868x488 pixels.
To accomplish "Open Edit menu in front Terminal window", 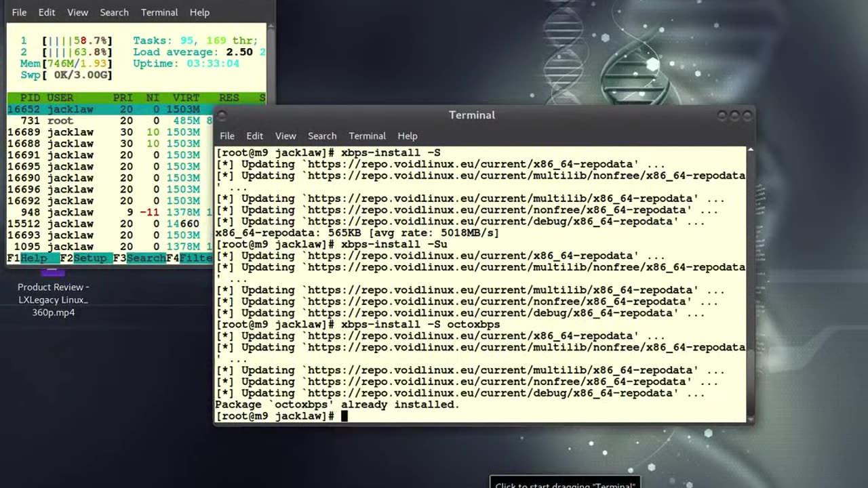I will click(254, 136).
